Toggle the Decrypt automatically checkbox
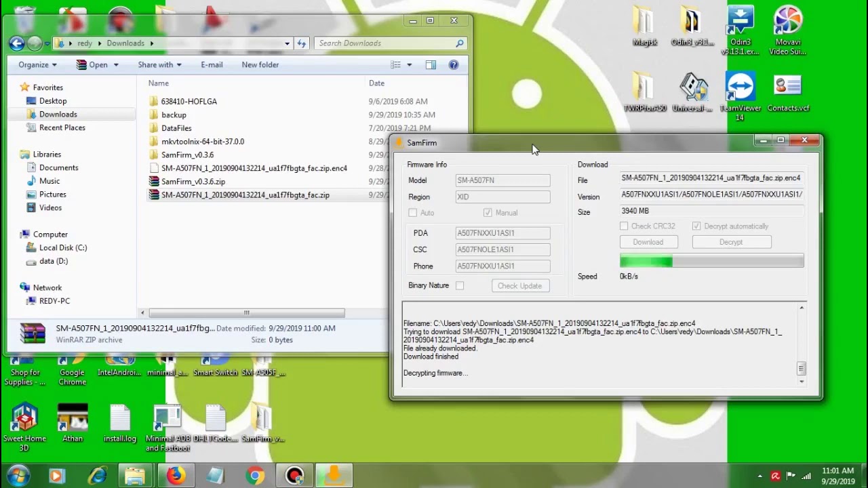The width and height of the screenshot is (868, 488). [x=696, y=226]
